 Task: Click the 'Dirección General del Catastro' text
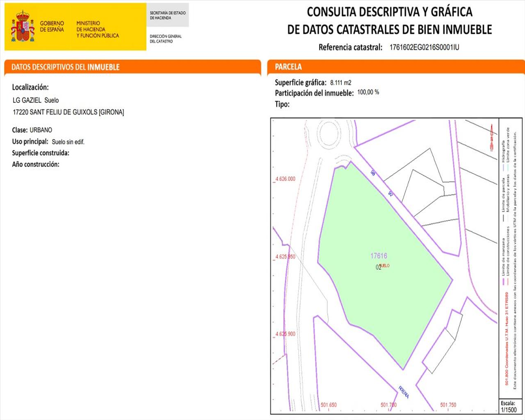(165, 39)
